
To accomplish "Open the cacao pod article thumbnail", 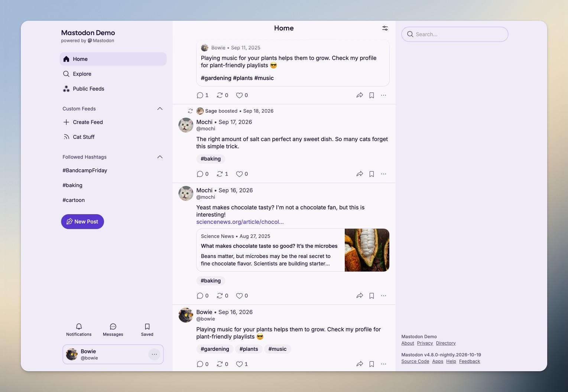I will [367, 250].
